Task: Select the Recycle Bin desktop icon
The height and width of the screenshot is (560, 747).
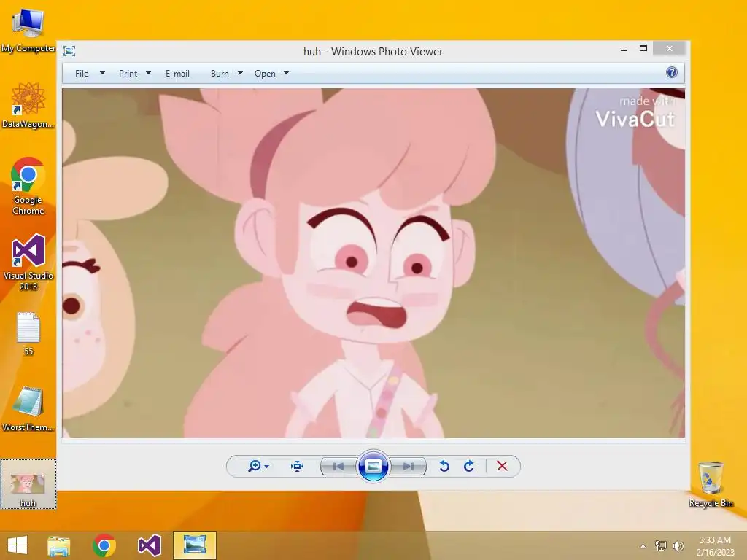Action: (711, 484)
